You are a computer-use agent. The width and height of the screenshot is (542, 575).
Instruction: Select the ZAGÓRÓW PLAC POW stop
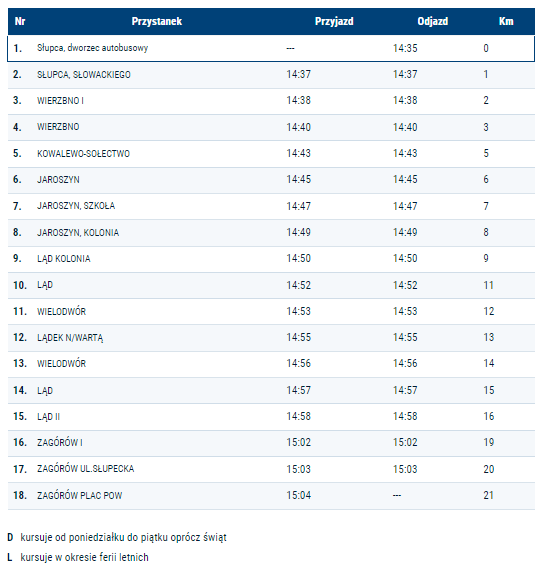tap(80, 495)
